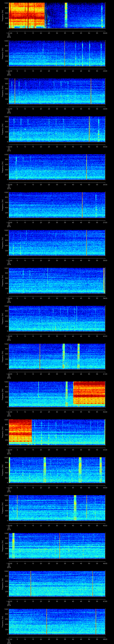This screenshot has height=644, width=114.
Task: Click red line near 19 seconds in 1:40:00 spectrogram
Action: [x=40, y=356]
